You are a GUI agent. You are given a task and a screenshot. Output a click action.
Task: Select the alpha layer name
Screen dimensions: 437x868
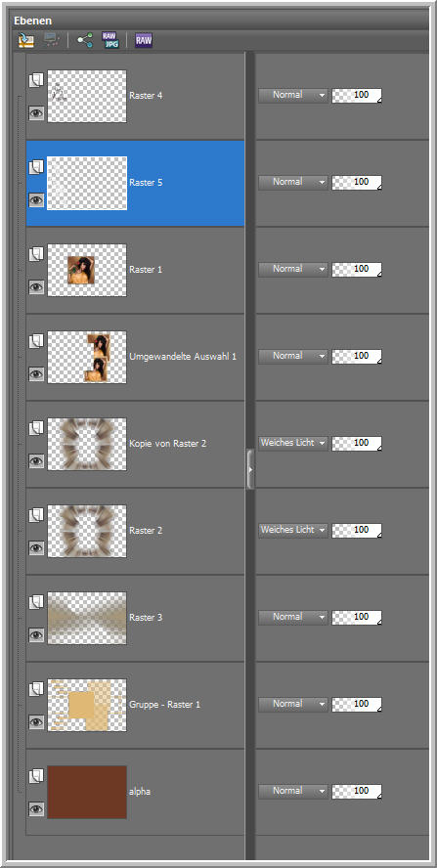pyautogui.click(x=140, y=792)
